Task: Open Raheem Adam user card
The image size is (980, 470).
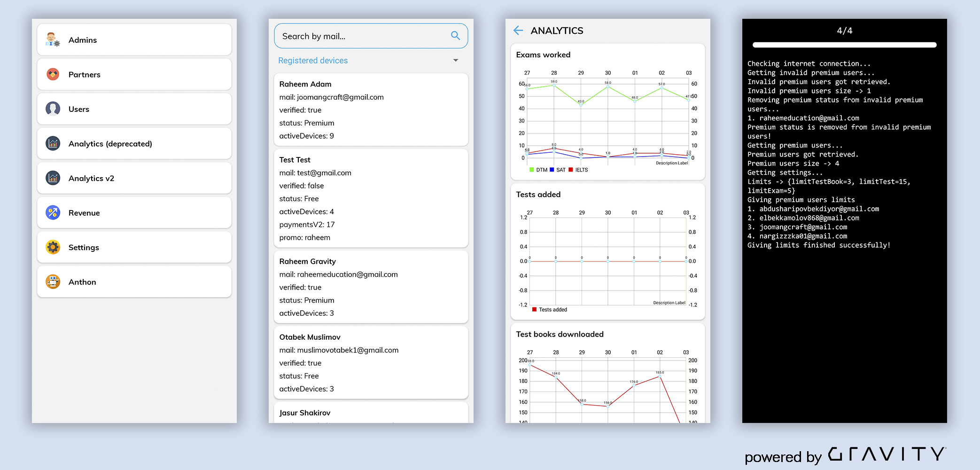Action: pos(371,110)
